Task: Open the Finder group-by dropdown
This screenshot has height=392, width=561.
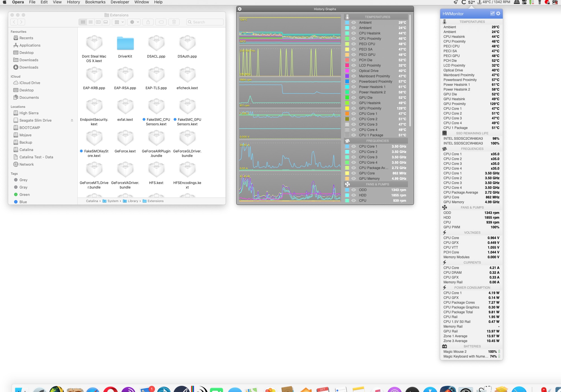Action: 119,22
